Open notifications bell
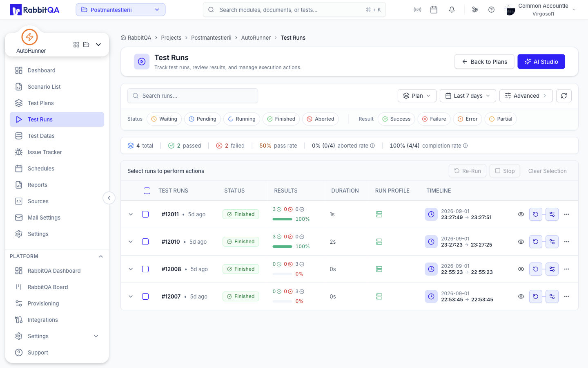Screen dimensions: 588x368 [452, 10]
